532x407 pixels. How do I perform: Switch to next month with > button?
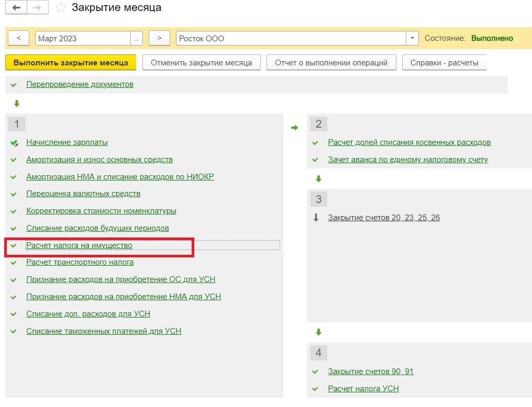(x=159, y=38)
